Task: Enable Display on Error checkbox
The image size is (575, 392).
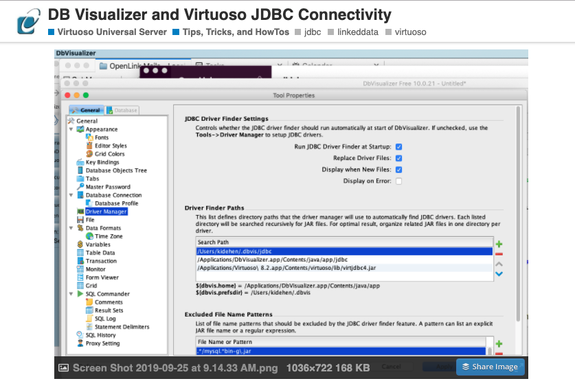Action: click(x=398, y=181)
